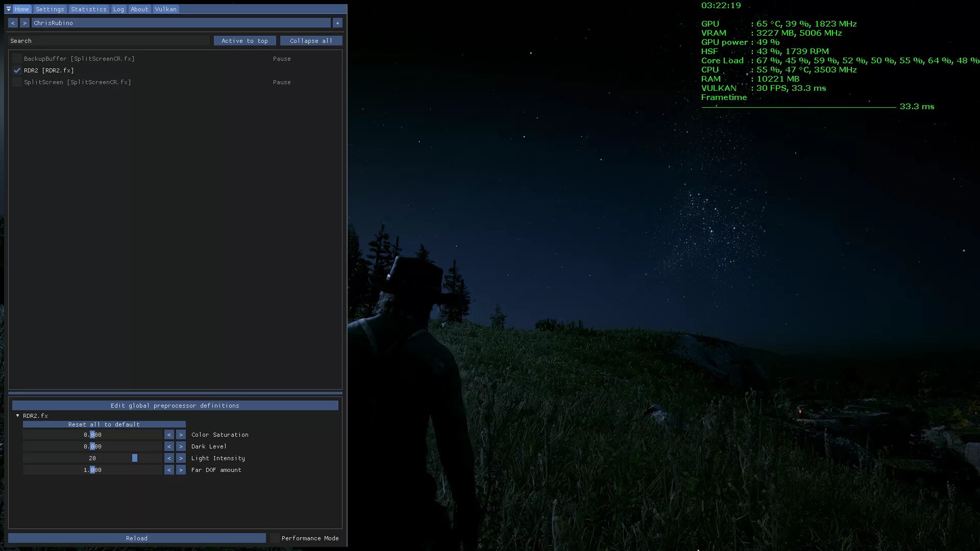Toggle the SplitScreen SplitScreenCR.fx pause

[x=281, y=82]
